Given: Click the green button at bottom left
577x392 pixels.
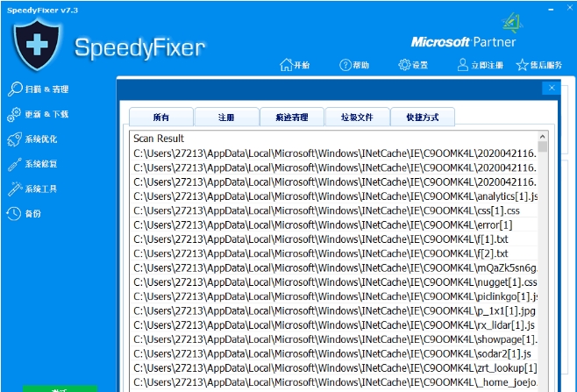Looking at the screenshot, I should tap(60, 388).
